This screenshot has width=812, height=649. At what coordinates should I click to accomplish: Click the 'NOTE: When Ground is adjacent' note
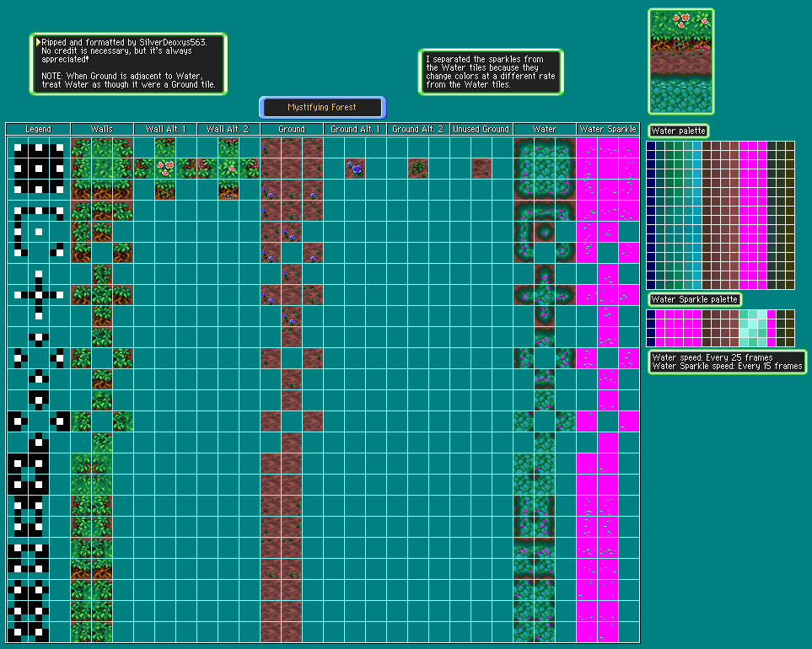(x=128, y=80)
